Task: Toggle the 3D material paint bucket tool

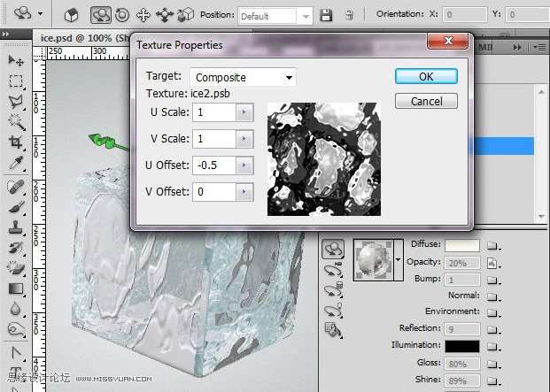Action: 333,330
